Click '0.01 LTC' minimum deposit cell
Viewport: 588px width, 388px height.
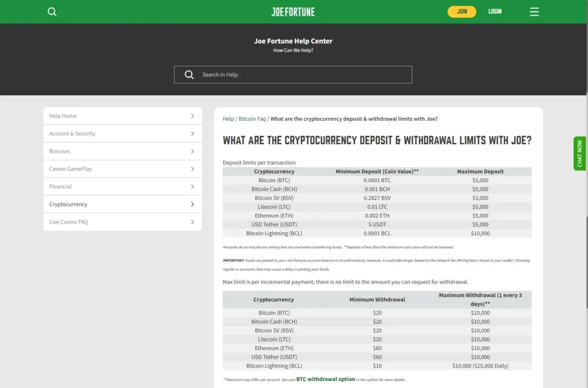(377, 207)
